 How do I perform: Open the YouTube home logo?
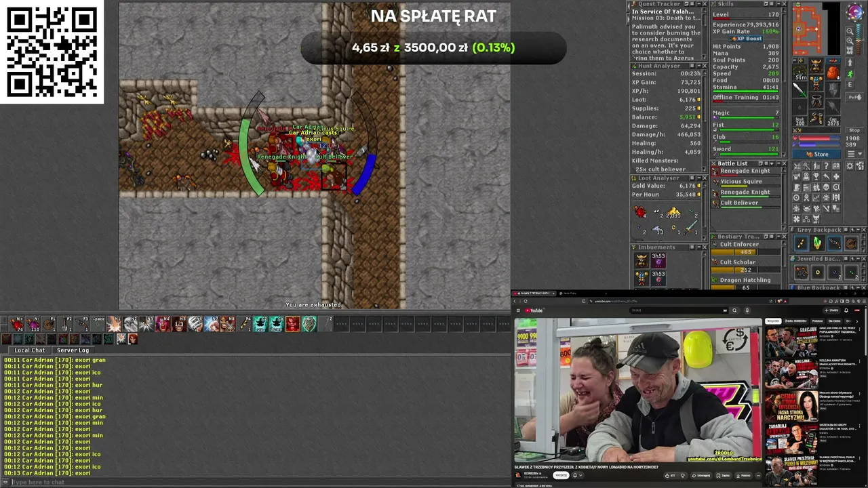coord(536,310)
